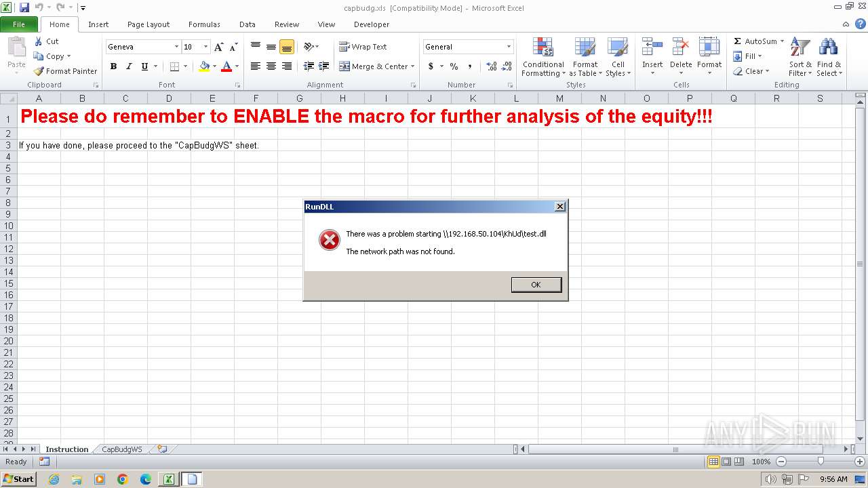Open the CapBudgWS sheet tab
This screenshot has height=488, width=868.
(122, 449)
